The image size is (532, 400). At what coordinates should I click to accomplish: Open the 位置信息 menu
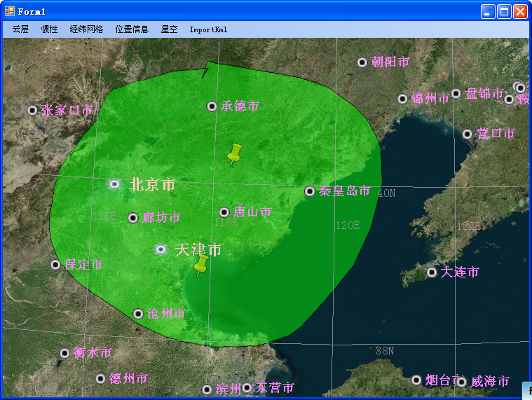132,29
